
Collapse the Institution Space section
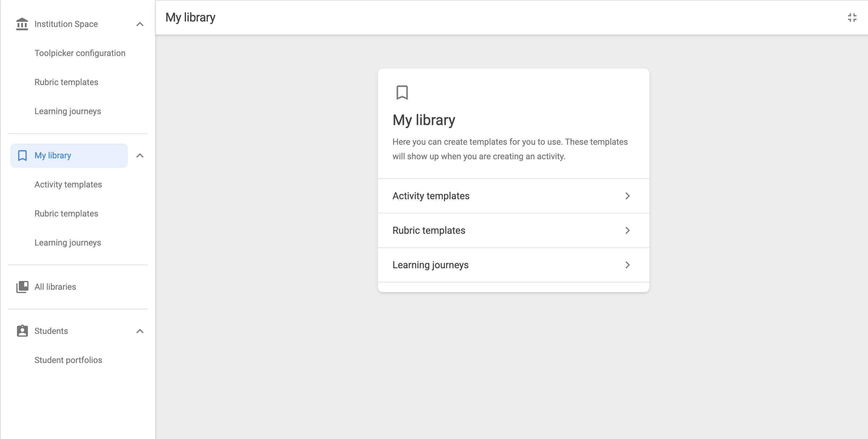point(140,24)
